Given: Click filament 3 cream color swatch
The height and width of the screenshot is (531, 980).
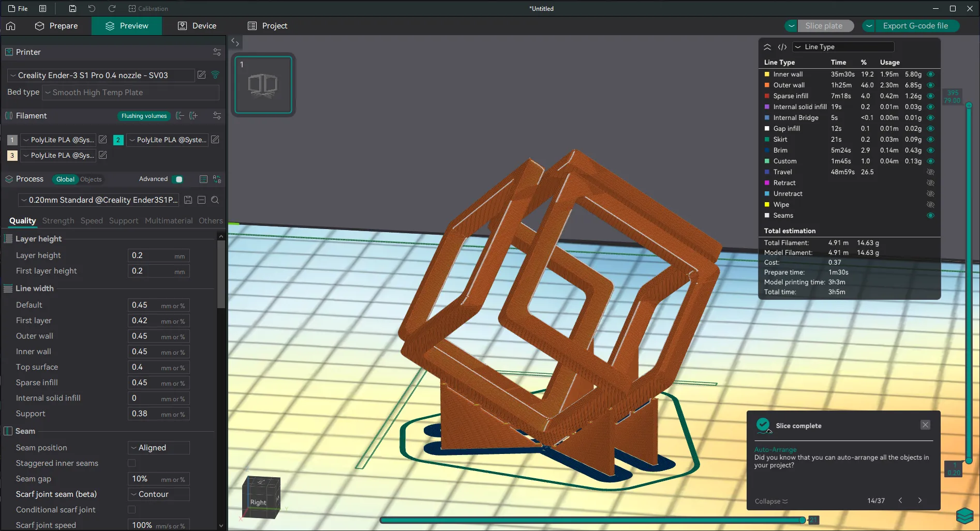Looking at the screenshot, I should pyautogui.click(x=12, y=155).
